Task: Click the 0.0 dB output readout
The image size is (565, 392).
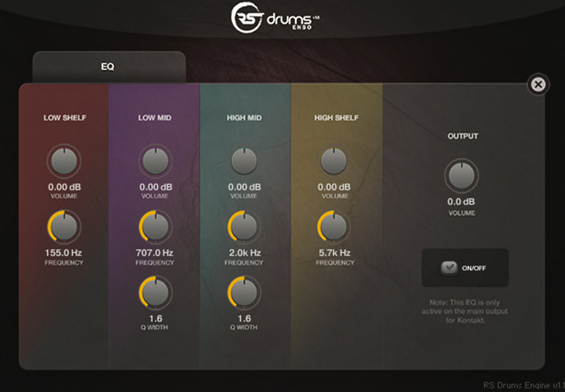Action: click(461, 202)
